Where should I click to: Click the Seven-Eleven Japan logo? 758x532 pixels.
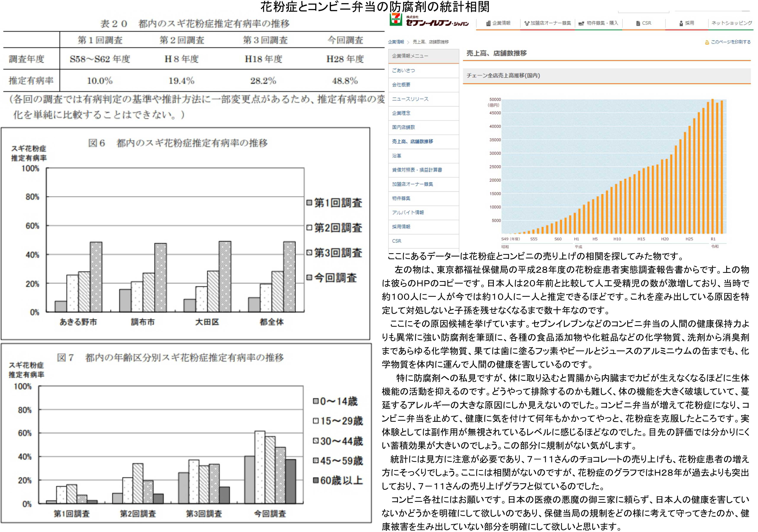[429, 20]
